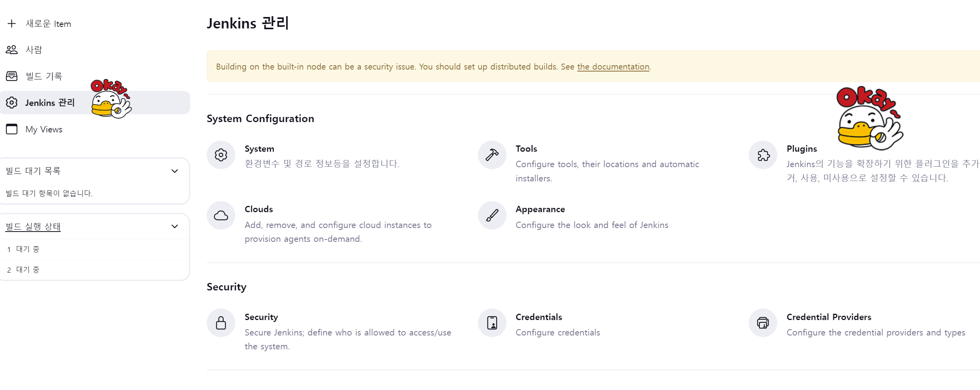Click the System gear icon

point(221,155)
